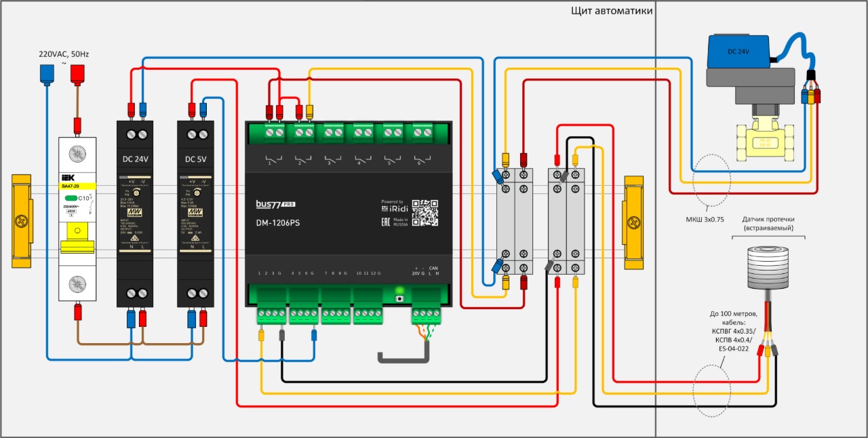
Task: Click the "C10" rating on the breaker
Action: (85, 198)
